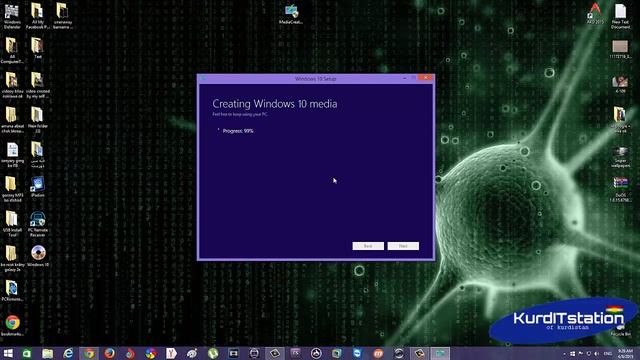Click the taskbar clock and date
This screenshot has height=360, width=640.
tap(625, 353)
